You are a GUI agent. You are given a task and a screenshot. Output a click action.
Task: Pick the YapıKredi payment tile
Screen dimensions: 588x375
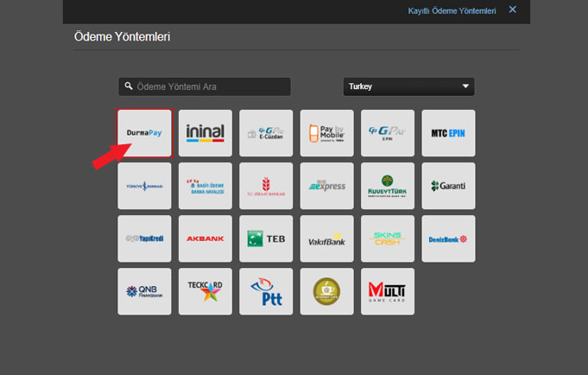(145, 238)
